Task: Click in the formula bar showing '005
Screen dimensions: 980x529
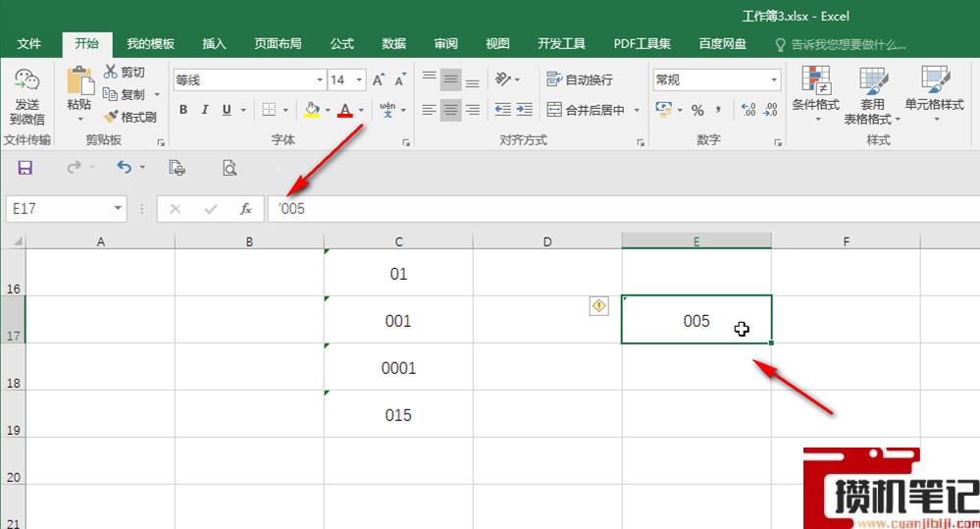Action: (x=624, y=209)
